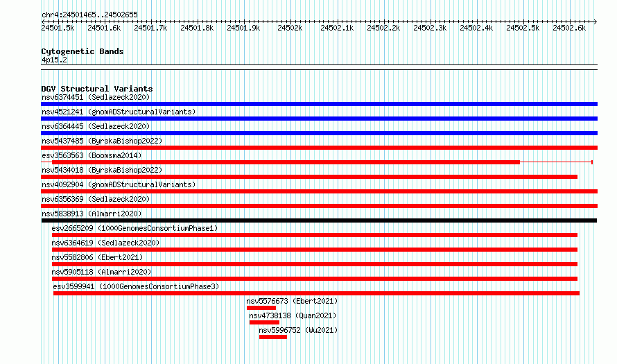Image resolution: width=617 pixels, height=364 pixels.
Task: Click the nsv6374451 (Sedlazeck2020) label
Action: pos(96,97)
